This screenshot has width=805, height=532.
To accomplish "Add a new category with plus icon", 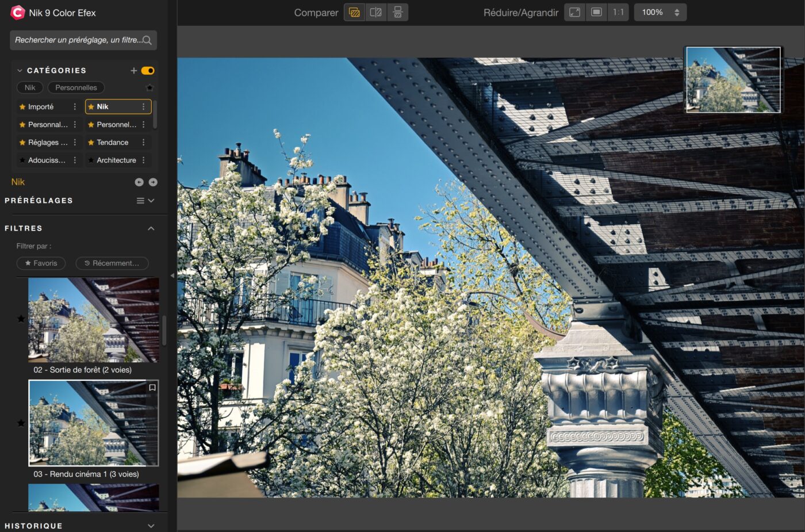I will click(133, 71).
